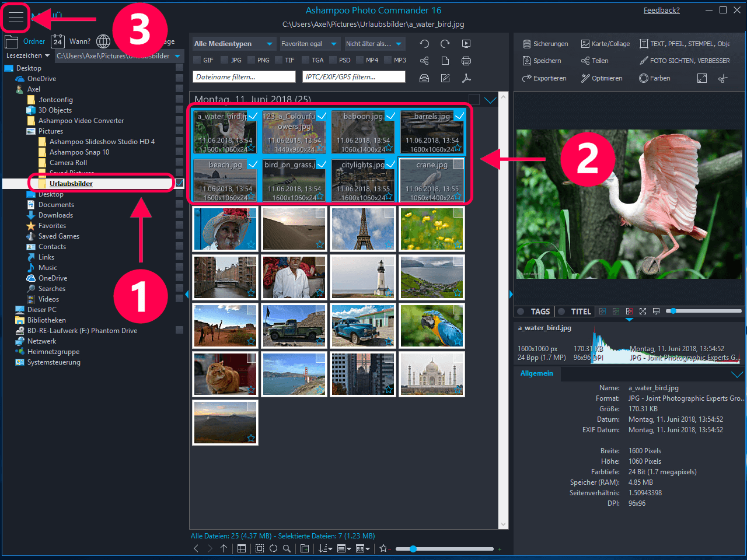The height and width of the screenshot is (560, 747).
Task: Print using the printer icon
Action: point(466,61)
